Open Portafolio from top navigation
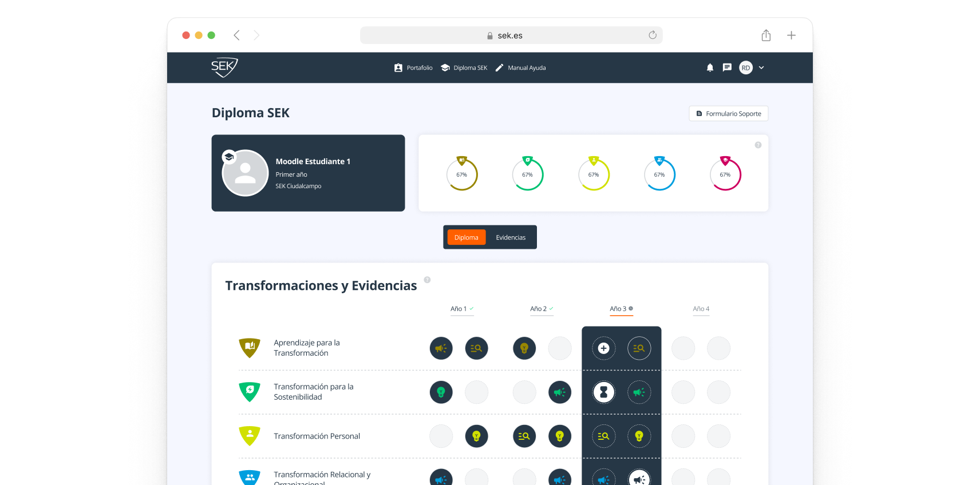This screenshot has height=485, width=980. click(413, 67)
